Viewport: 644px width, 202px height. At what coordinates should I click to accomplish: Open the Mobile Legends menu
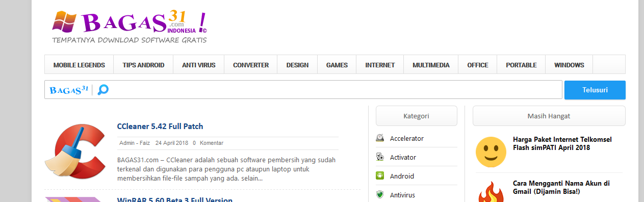[79, 65]
